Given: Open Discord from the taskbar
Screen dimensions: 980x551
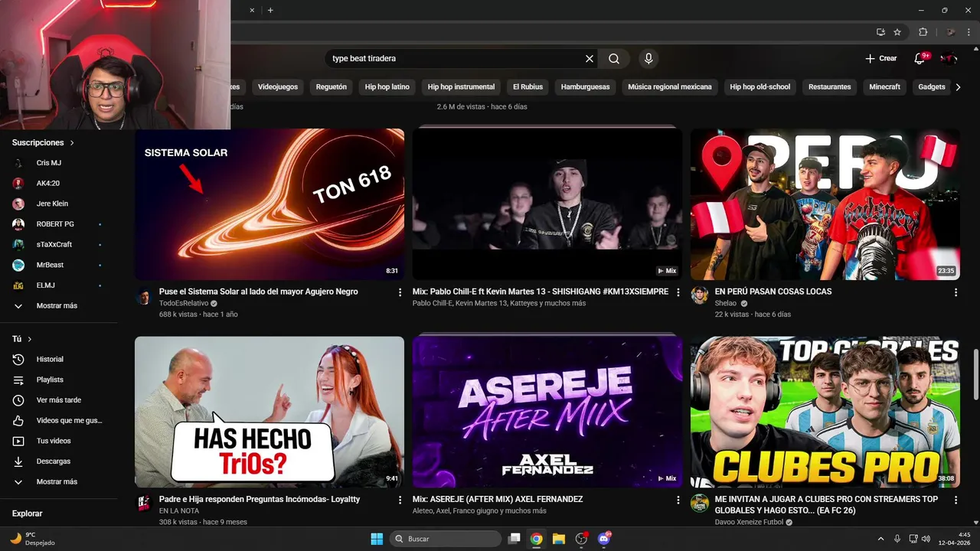Looking at the screenshot, I should [603, 539].
